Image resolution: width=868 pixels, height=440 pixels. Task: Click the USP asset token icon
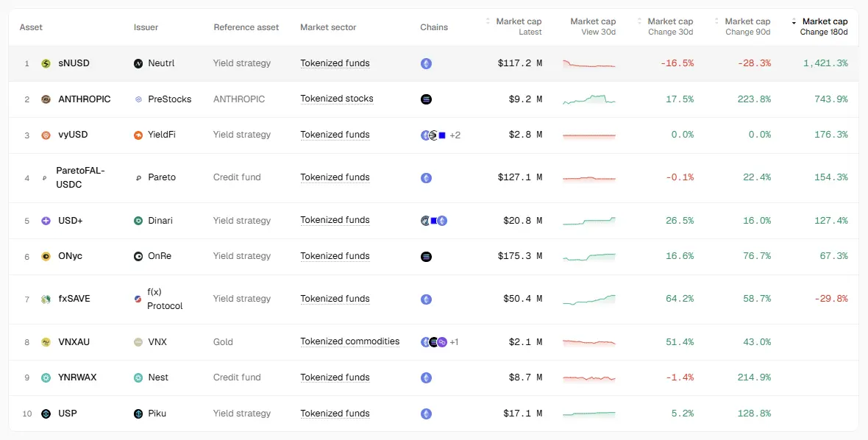click(x=46, y=414)
